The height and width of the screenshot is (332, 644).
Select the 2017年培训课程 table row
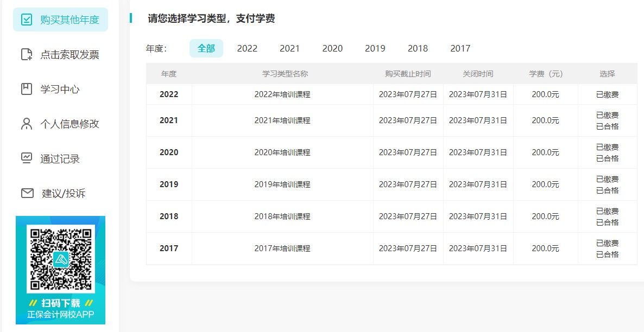(x=282, y=248)
